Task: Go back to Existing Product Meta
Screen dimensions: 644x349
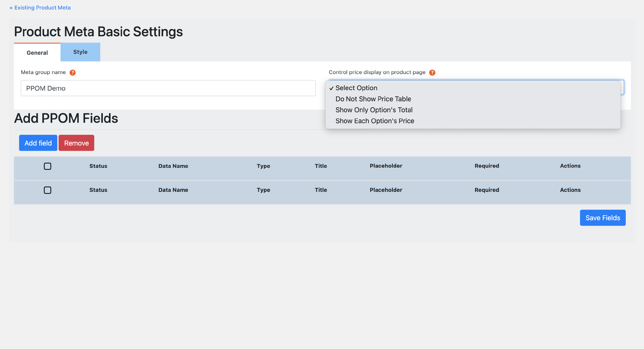Action: 40,8
